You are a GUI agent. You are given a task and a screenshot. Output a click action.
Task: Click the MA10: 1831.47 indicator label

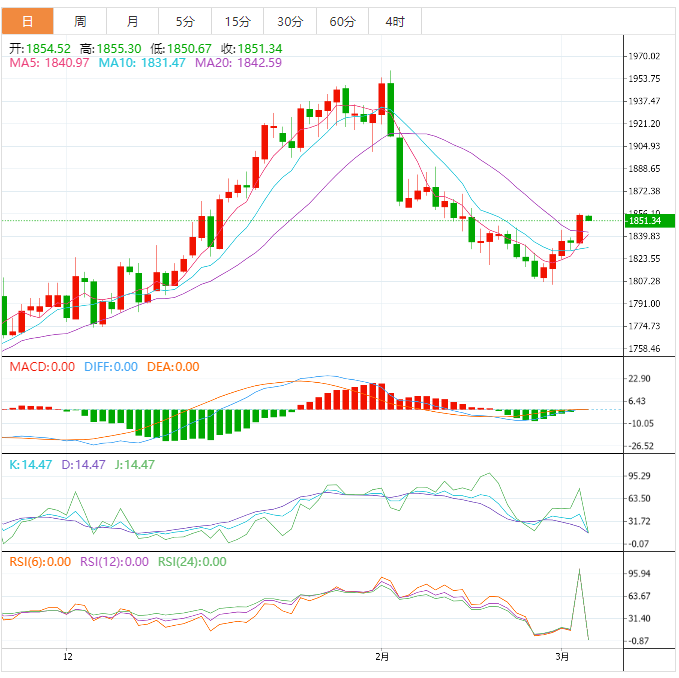point(141,62)
